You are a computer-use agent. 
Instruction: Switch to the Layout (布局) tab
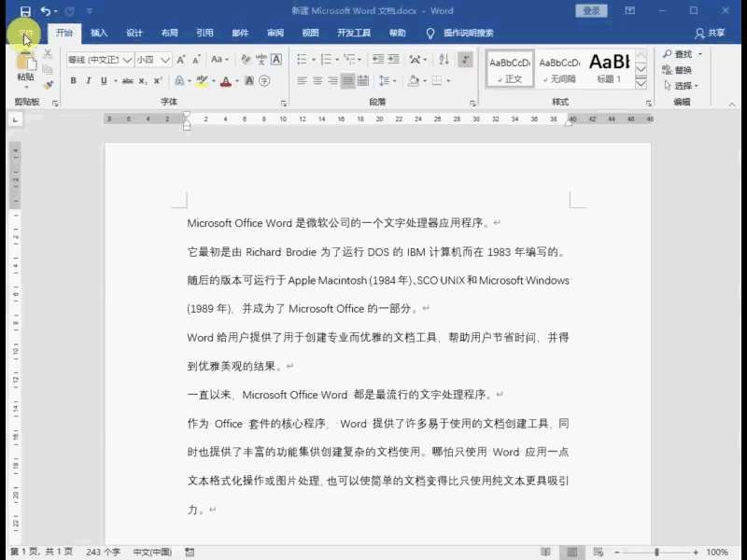pos(170,33)
